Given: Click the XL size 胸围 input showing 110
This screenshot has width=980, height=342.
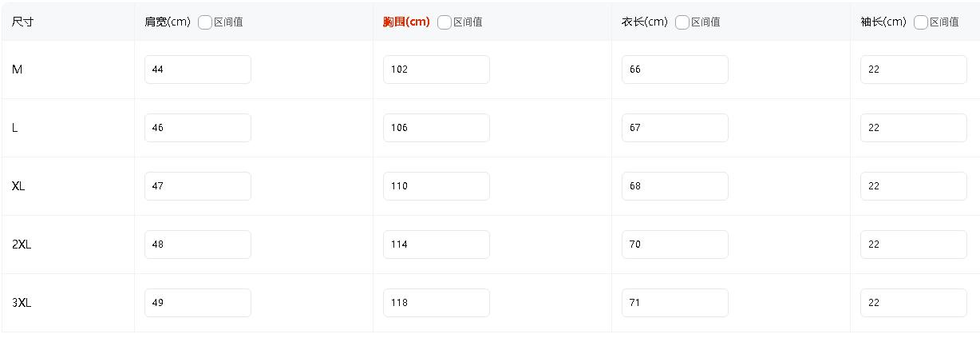Looking at the screenshot, I should pyautogui.click(x=436, y=186).
